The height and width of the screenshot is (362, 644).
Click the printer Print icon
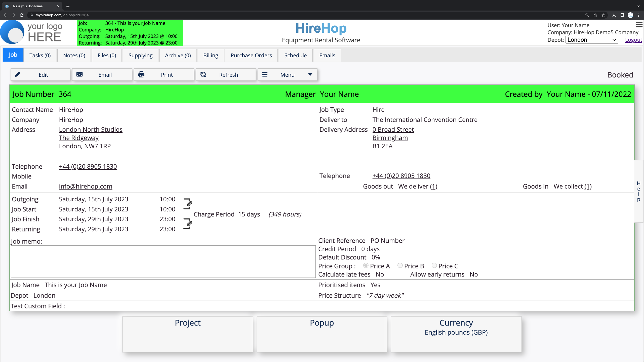click(141, 74)
